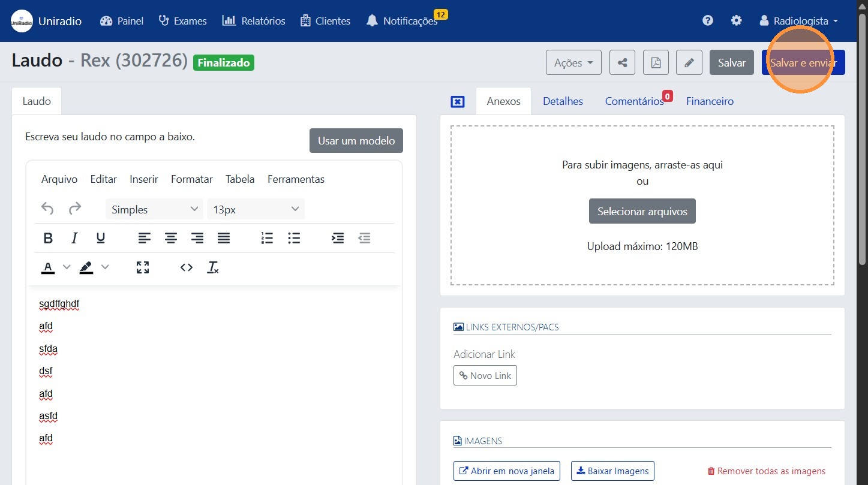This screenshot has height=485, width=868.
Task: Open the Ações dropdown
Action: tap(573, 63)
